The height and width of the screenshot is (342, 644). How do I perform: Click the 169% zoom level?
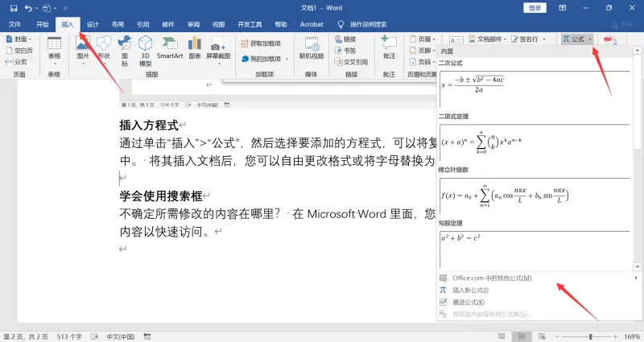(x=632, y=336)
